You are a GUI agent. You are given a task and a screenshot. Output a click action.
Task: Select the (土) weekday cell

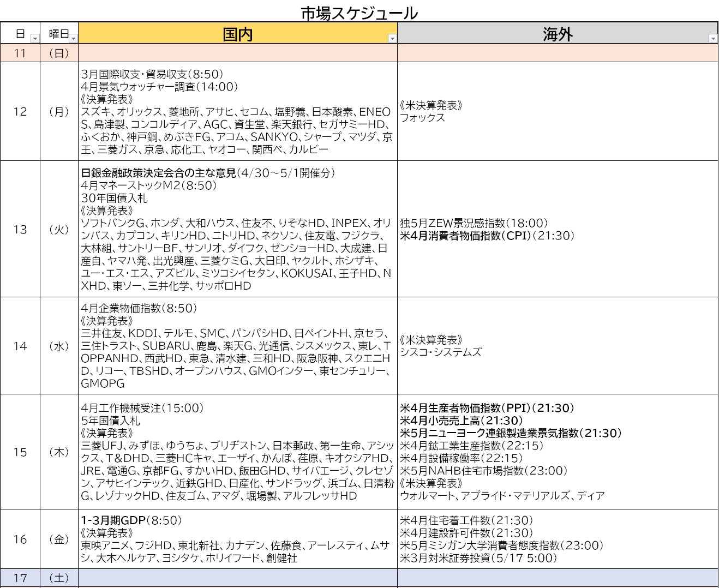coord(59,578)
